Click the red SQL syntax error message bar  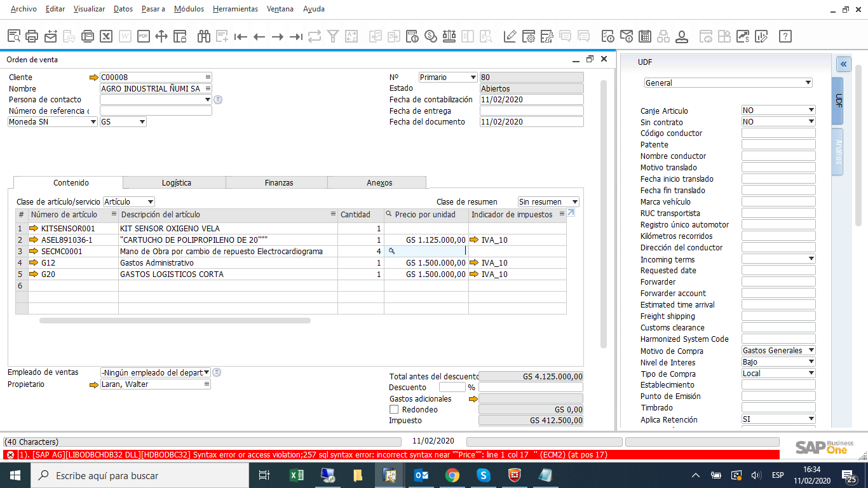[390, 454]
